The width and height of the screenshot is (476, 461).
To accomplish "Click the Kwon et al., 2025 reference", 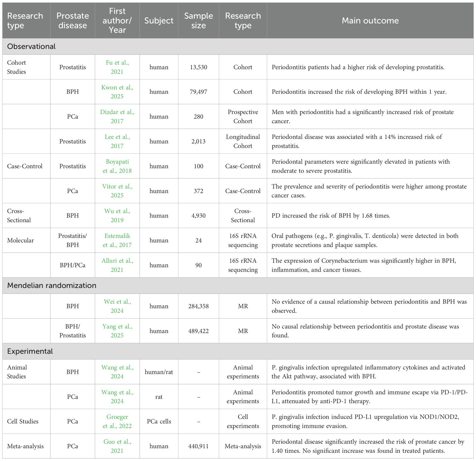I will [117, 92].
